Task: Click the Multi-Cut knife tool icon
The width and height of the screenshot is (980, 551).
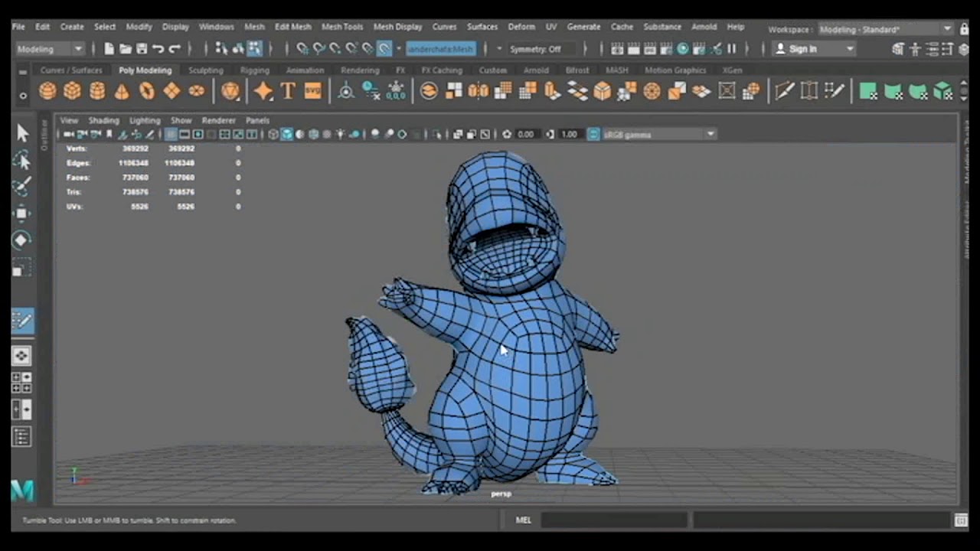Action: pos(784,91)
